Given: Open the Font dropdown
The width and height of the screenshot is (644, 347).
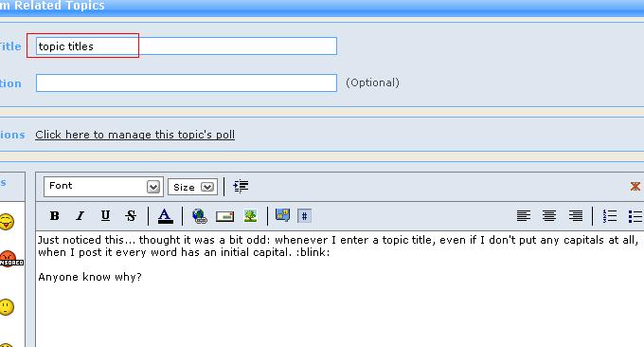Looking at the screenshot, I should 103,187.
